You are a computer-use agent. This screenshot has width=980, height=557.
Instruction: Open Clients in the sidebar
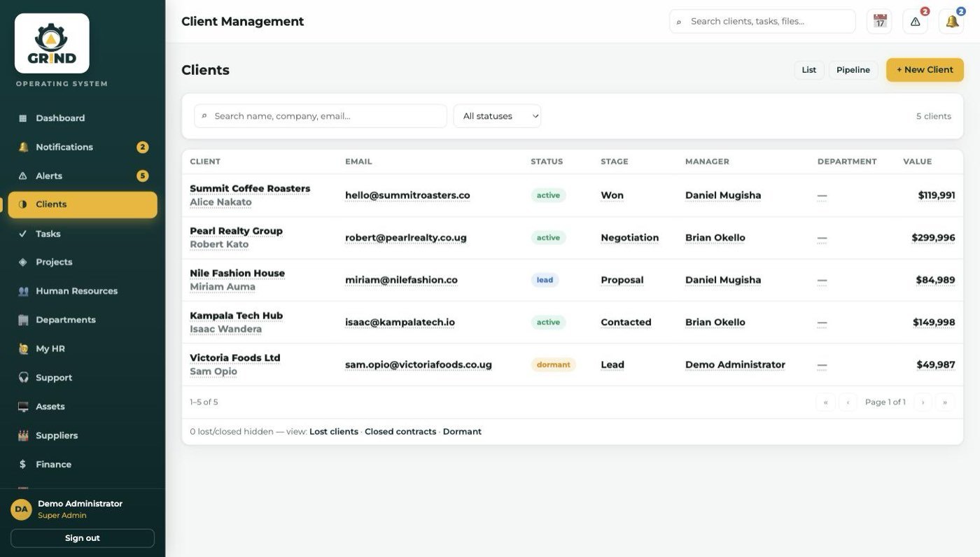point(83,204)
